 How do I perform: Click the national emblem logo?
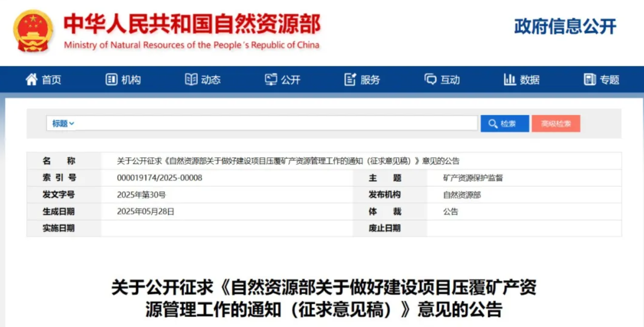(x=33, y=31)
